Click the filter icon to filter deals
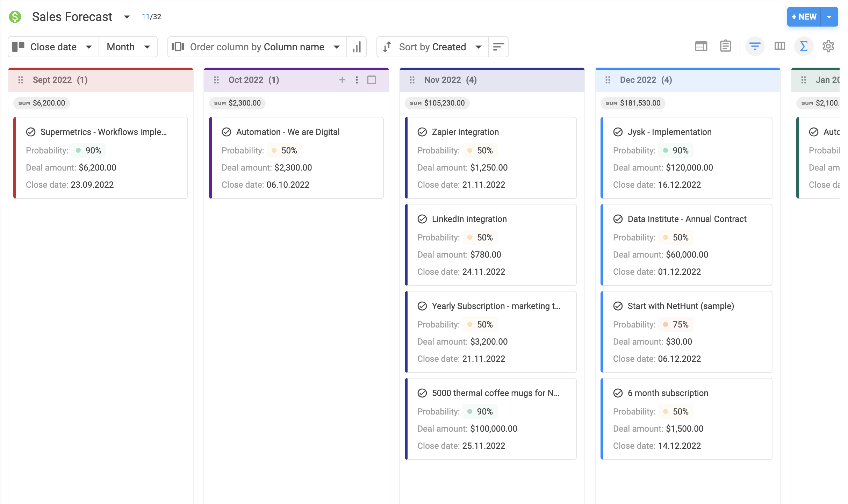This screenshot has width=848, height=504. pyautogui.click(x=754, y=46)
